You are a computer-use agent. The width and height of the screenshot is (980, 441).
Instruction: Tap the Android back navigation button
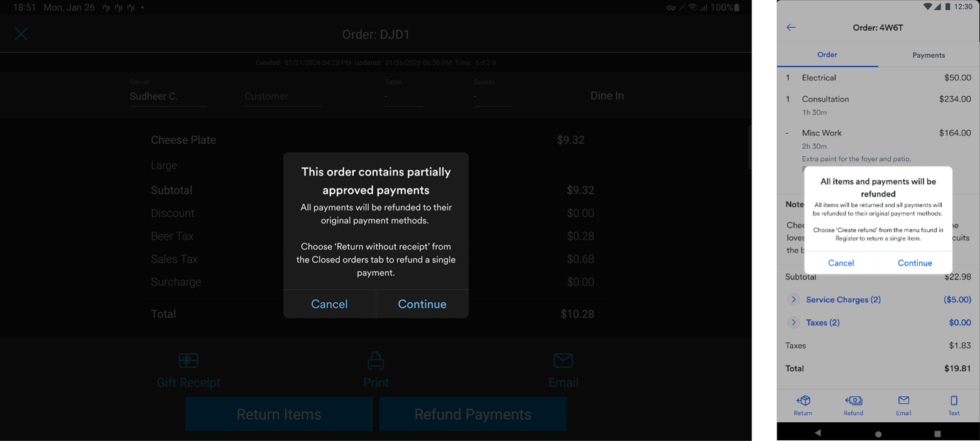click(x=818, y=433)
